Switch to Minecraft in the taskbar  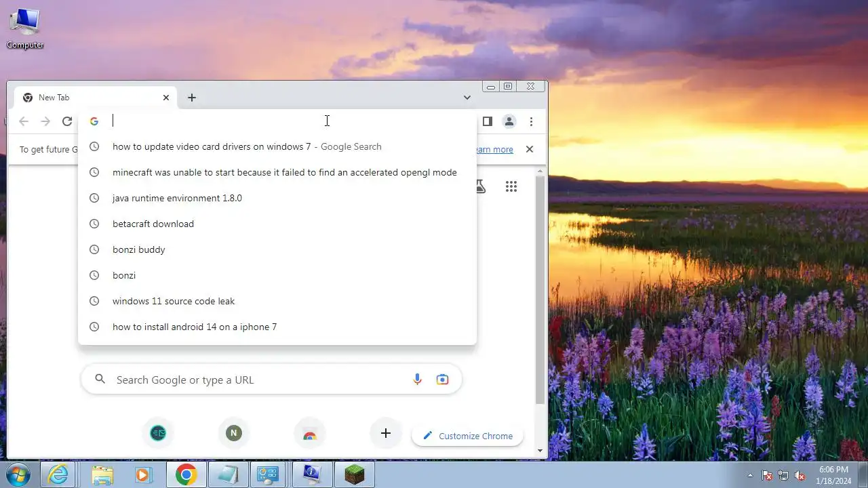(355, 474)
